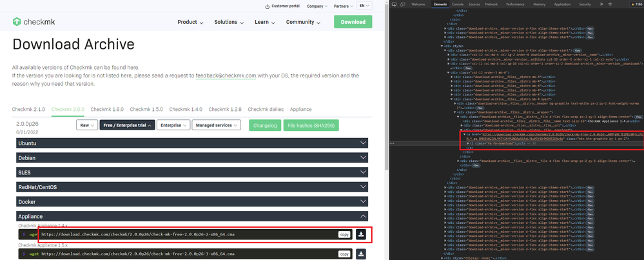Open the Solutions navigation menu
644x260 pixels.
coord(229,22)
